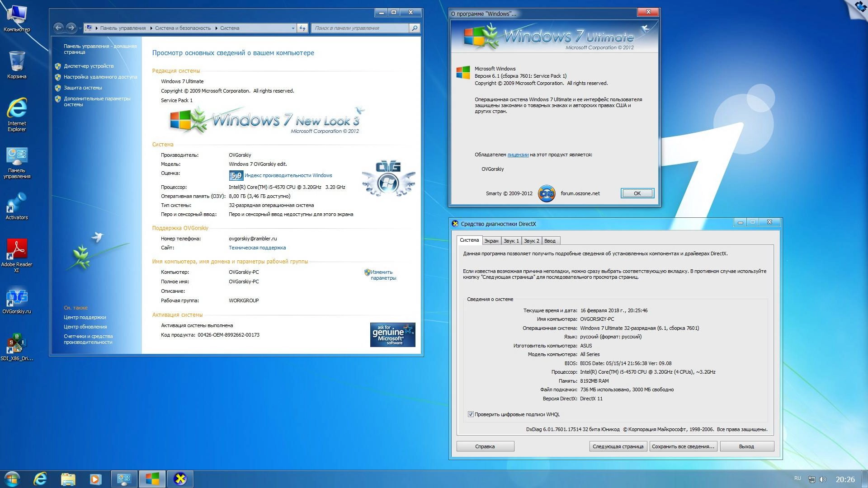Open the volume icon in system tray
868x488 pixels.
pyautogui.click(x=824, y=479)
